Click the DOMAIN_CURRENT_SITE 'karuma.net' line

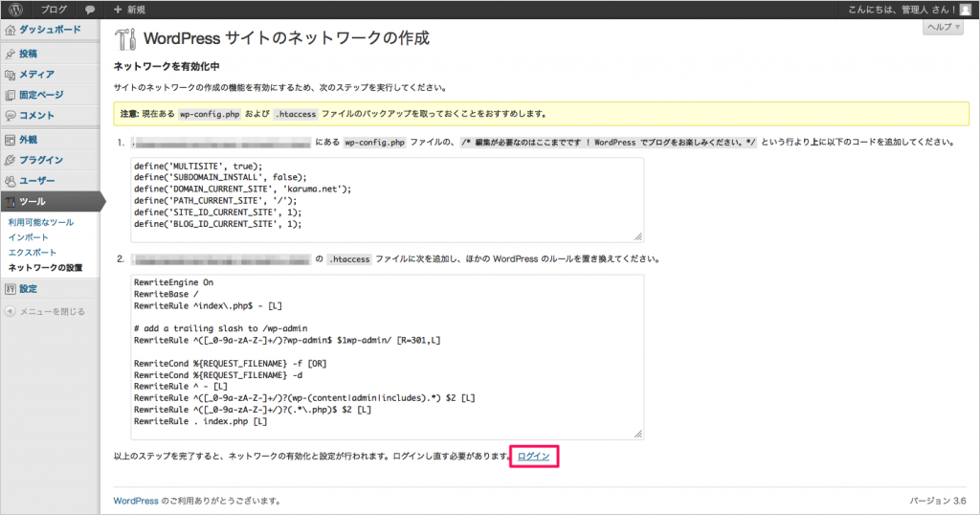242,189
